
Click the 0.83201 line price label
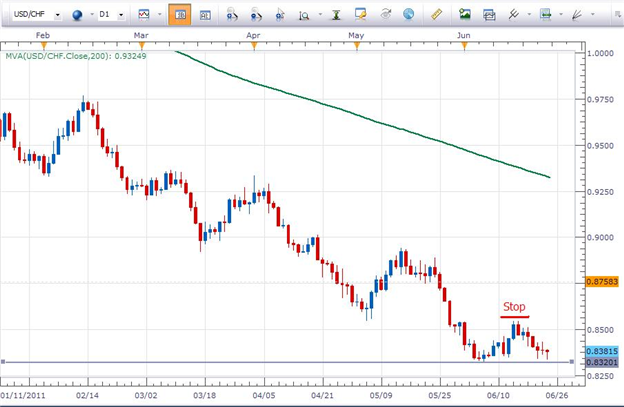click(602, 362)
